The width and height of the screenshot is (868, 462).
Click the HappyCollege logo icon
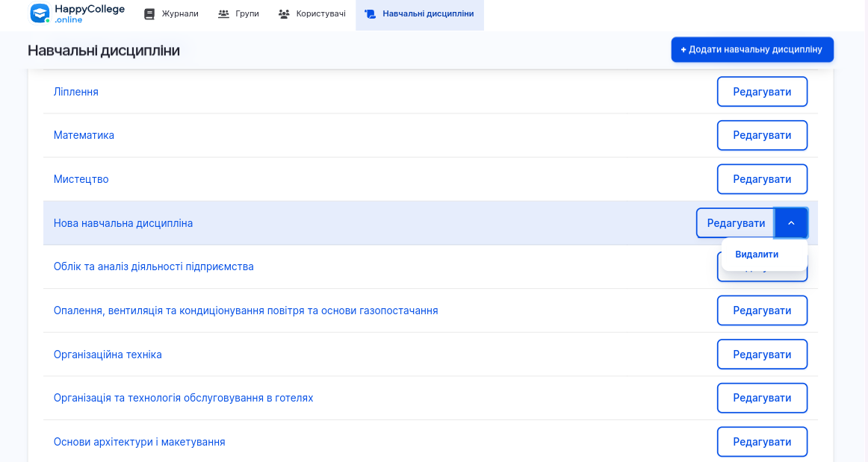41,13
